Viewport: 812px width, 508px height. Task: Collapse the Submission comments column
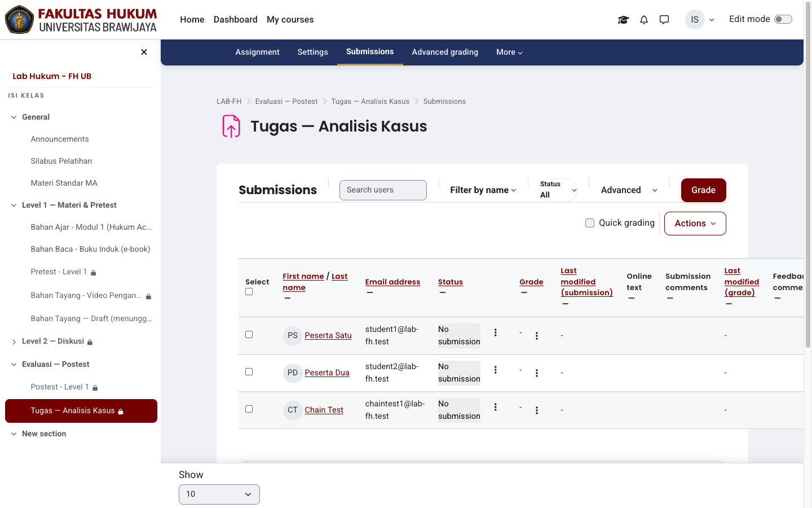point(670,298)
